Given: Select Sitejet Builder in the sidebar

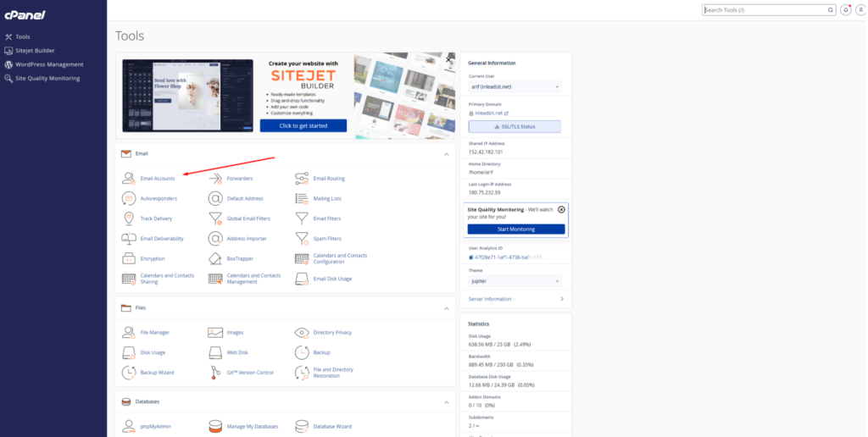Looking at the screenshot, I should pyautogui.click(x=30, y=50).
